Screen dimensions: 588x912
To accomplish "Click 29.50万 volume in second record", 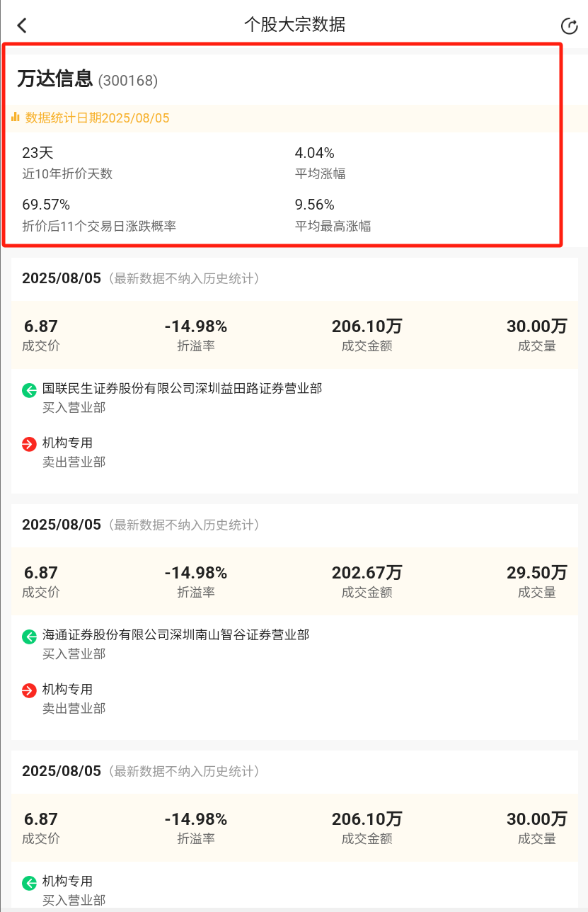I will (x=537, y=572).
